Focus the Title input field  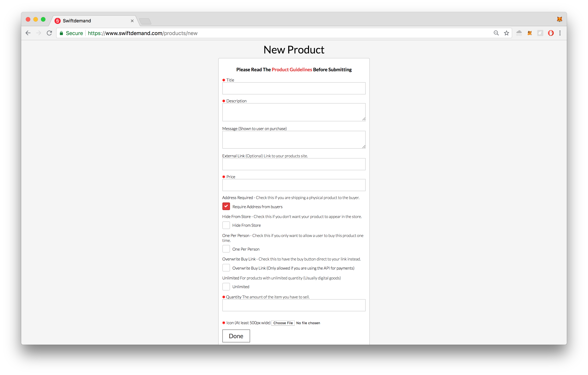[x=294, y=88]
